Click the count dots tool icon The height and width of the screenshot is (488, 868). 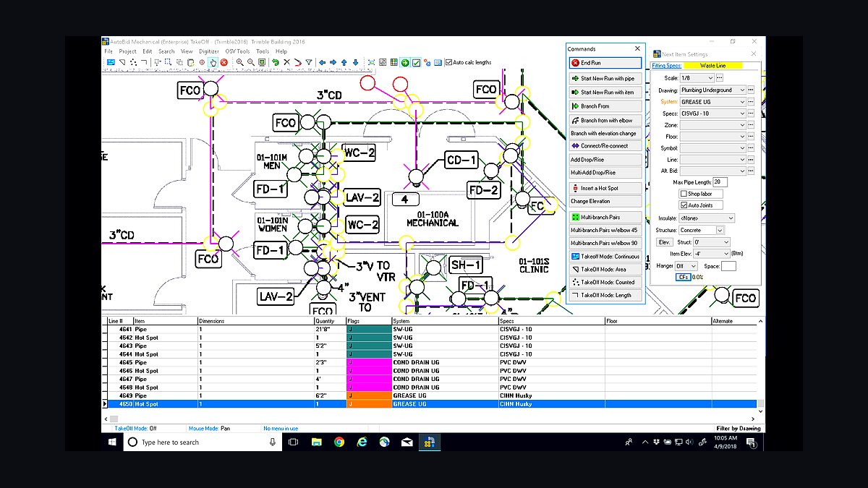click(x=133, y=62)
